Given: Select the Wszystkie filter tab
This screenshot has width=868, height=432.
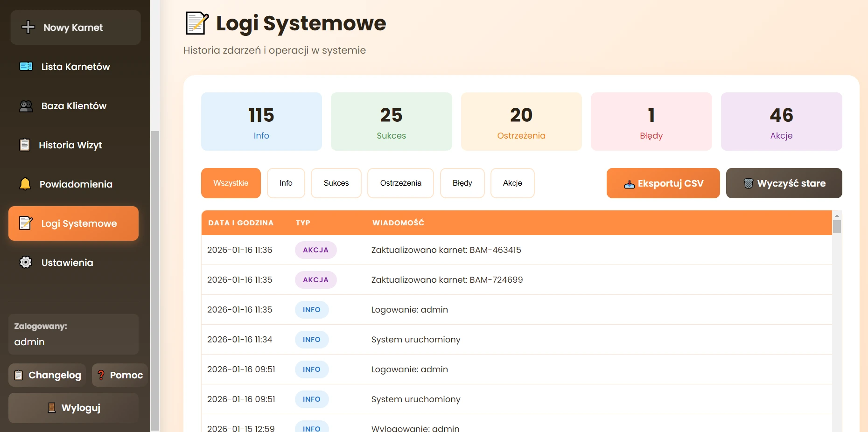Looking at the screenshot, I should [x=231, y=183].
